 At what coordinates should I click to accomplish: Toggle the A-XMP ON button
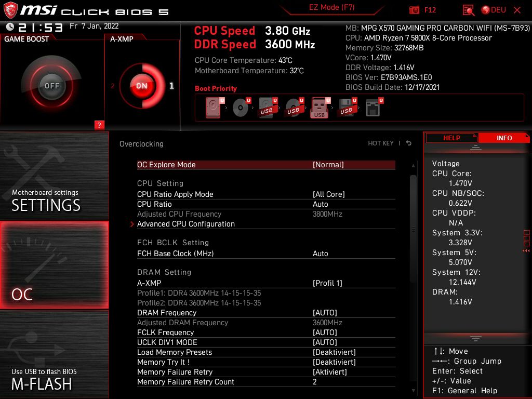tap(142, 86)
